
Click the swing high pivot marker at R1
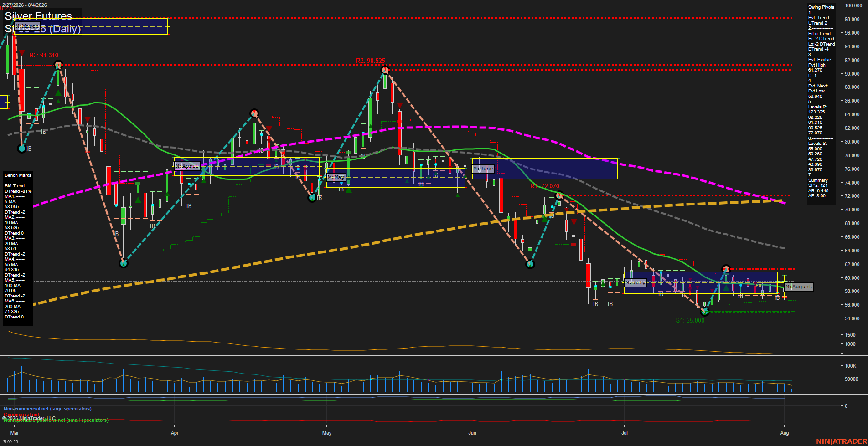[559, 196]
